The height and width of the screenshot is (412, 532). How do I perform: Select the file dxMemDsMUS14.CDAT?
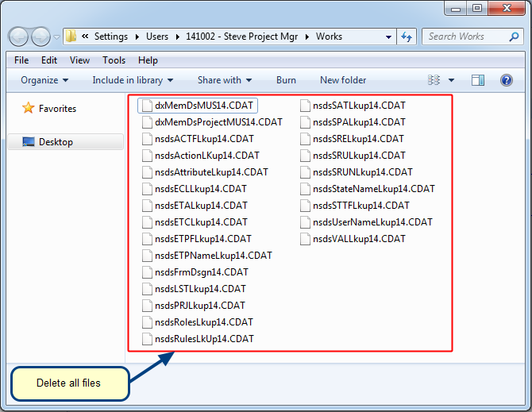pos(205,106)
